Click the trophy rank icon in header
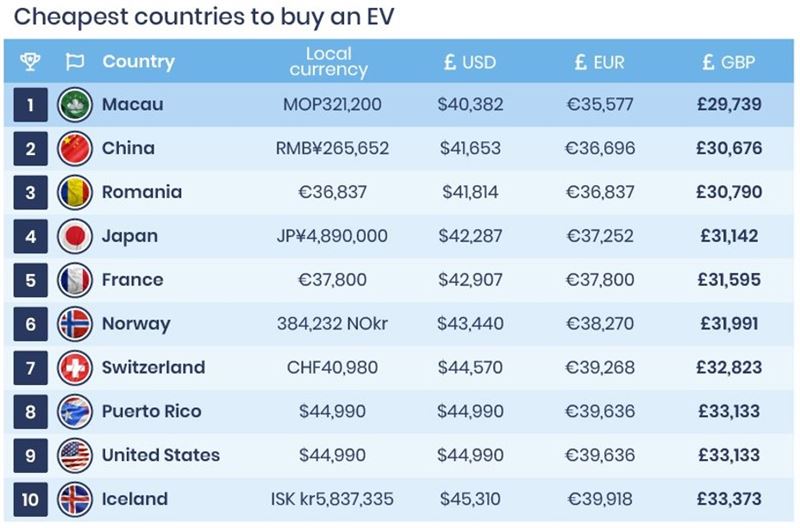Screen dimensions: 800x528 pos(30,62)
